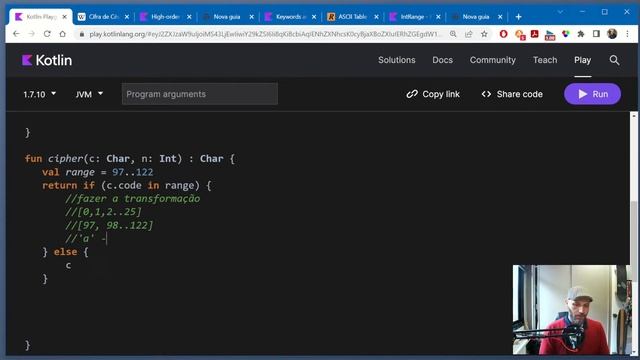Go back with the browser back arrow

tap(16, 34)
